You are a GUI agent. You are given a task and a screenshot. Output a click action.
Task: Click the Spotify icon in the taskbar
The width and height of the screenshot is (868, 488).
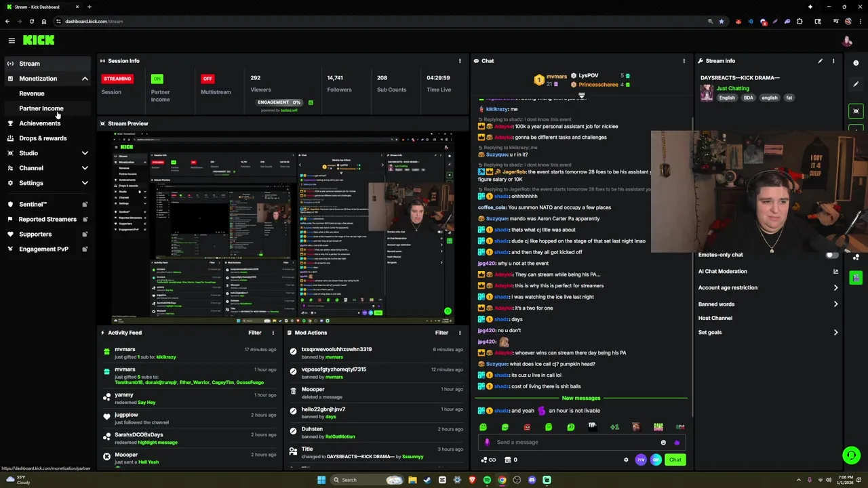(487, 480)
